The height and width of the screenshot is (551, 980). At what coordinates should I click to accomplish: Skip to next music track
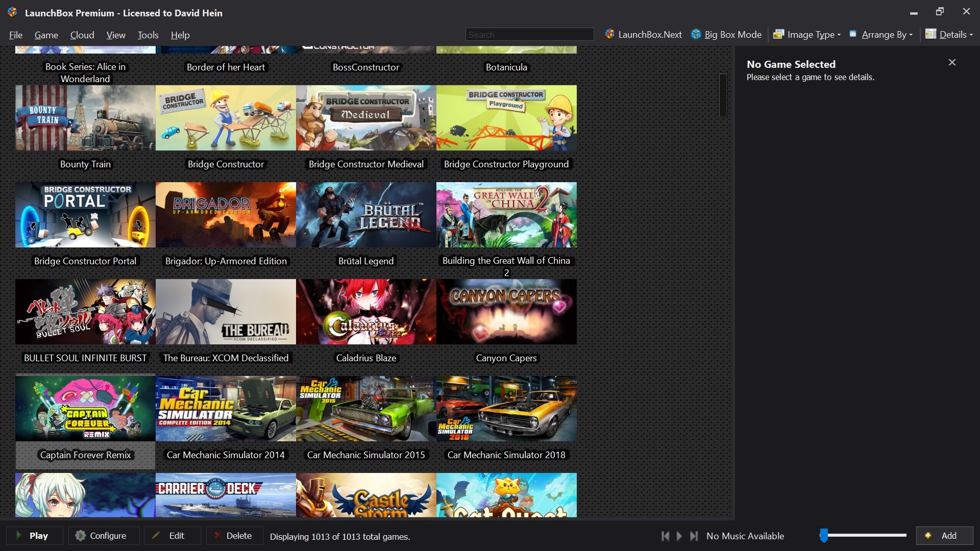(x=694, y=536)
